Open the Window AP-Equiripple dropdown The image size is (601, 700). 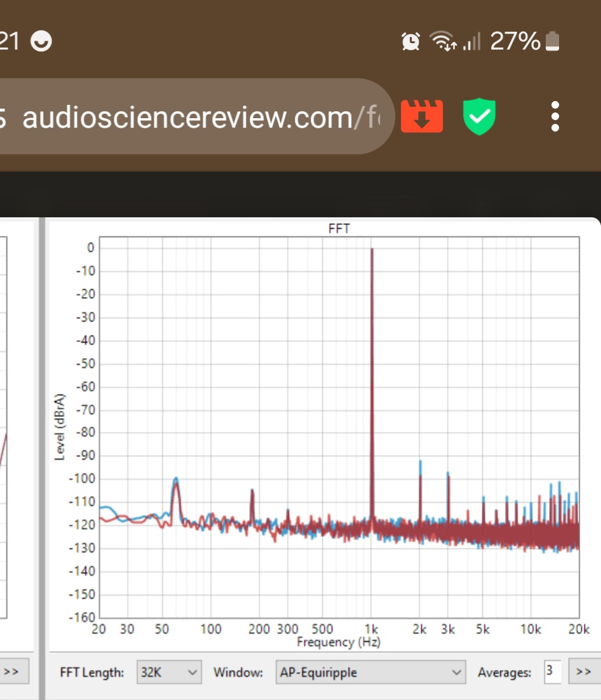coord(370,672)
